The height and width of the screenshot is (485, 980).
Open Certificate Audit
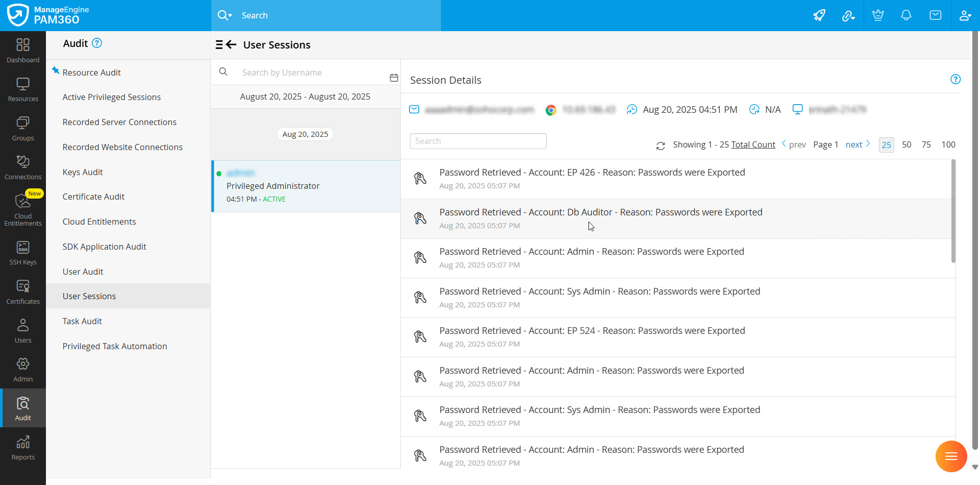(x=93, y=197)
